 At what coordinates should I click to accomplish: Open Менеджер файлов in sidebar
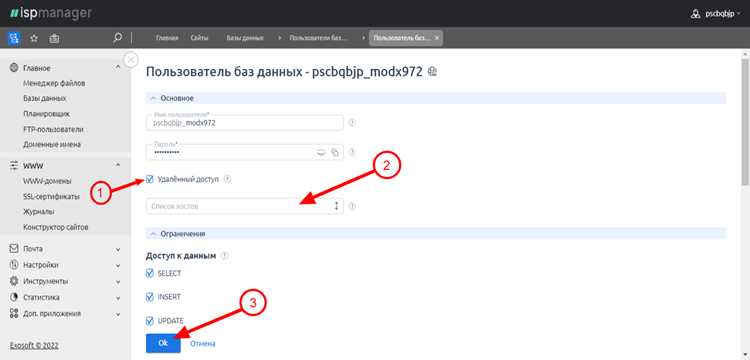[54, 83]
